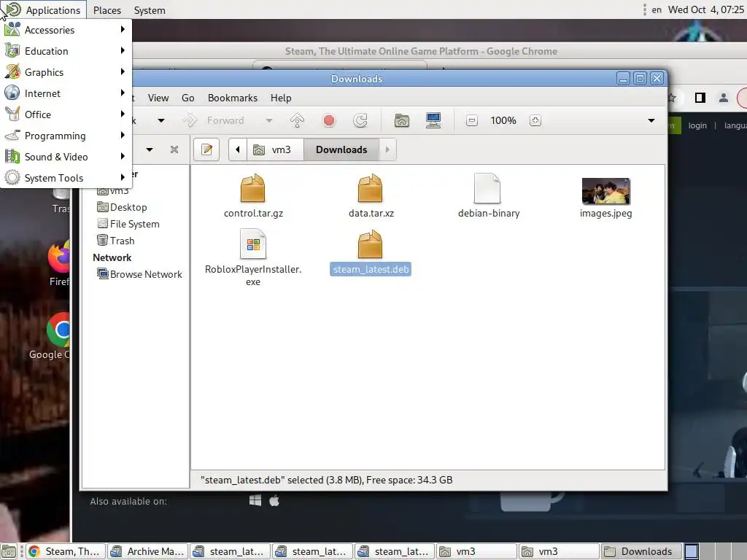Select the images.jpeg thumbnail
The width and height of the screenshot is (747, 560).
coord(606,191)
